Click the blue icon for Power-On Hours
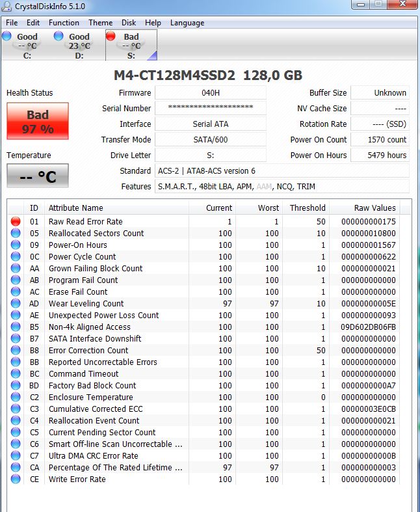This screenshot has height=512, width=420. click(x=16, y=245)
